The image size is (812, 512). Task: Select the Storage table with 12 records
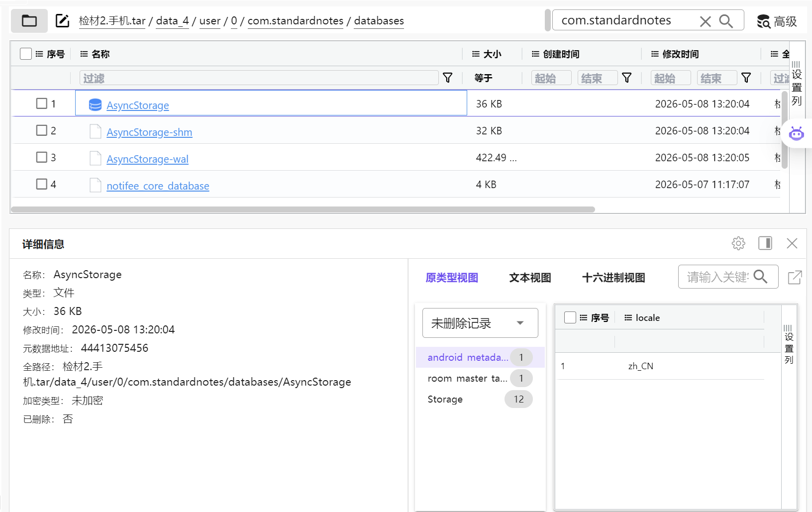[x=480, y=399]
